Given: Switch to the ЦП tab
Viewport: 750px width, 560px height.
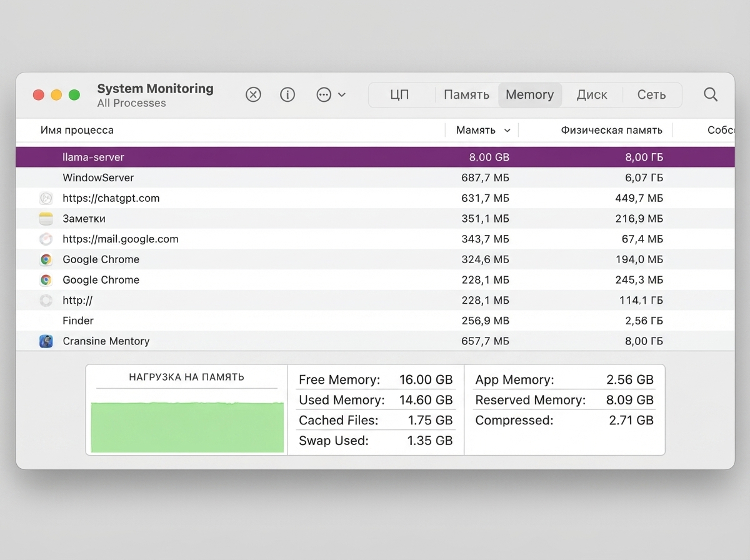Looking at the screenshot, I should click(399, 95).
